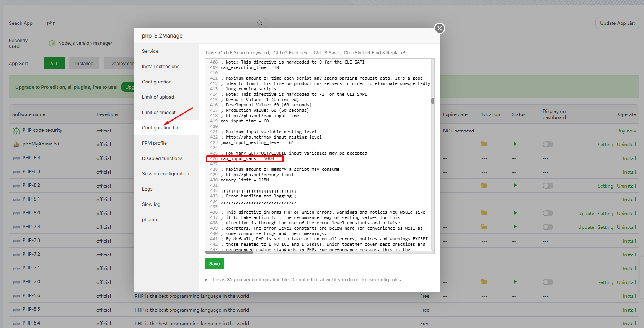Screen dimensions: 644x328
Task: Click the search magnifier icon
Action: tap(259, 23)
